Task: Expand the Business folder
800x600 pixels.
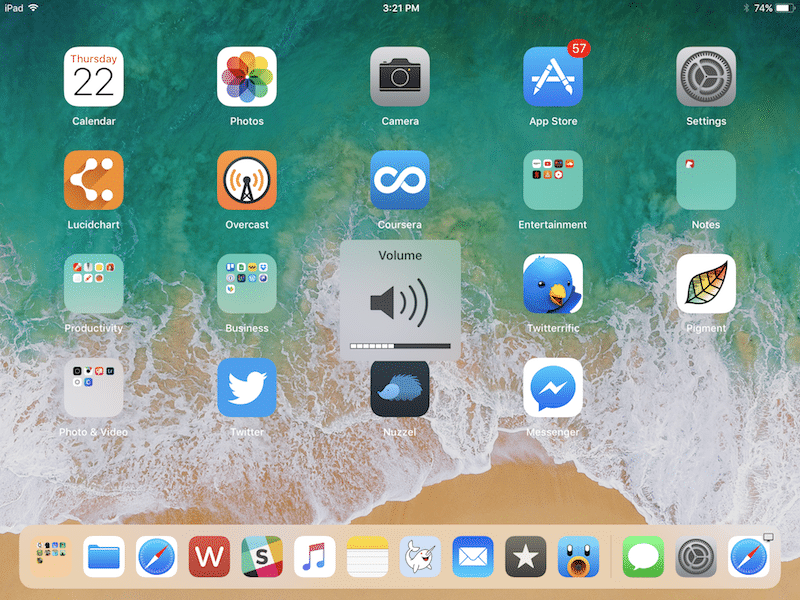Action: coord(247,284)
